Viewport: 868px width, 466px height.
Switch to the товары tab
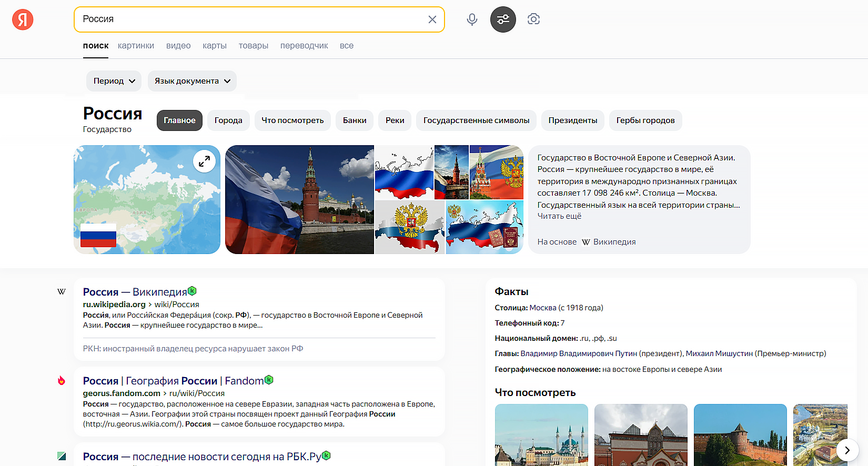tap(254, 46)
